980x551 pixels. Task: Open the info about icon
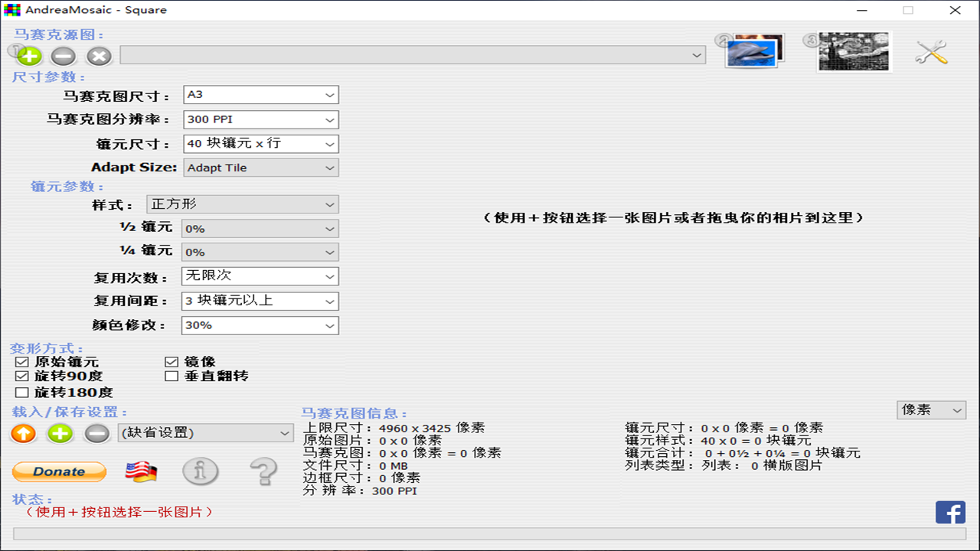[x=201, y=471]
